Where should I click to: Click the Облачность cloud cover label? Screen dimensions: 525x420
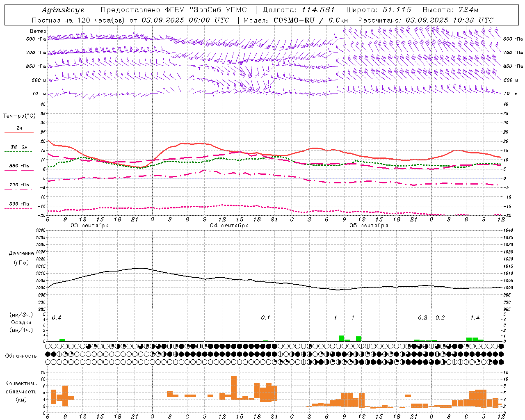(21, 356)
